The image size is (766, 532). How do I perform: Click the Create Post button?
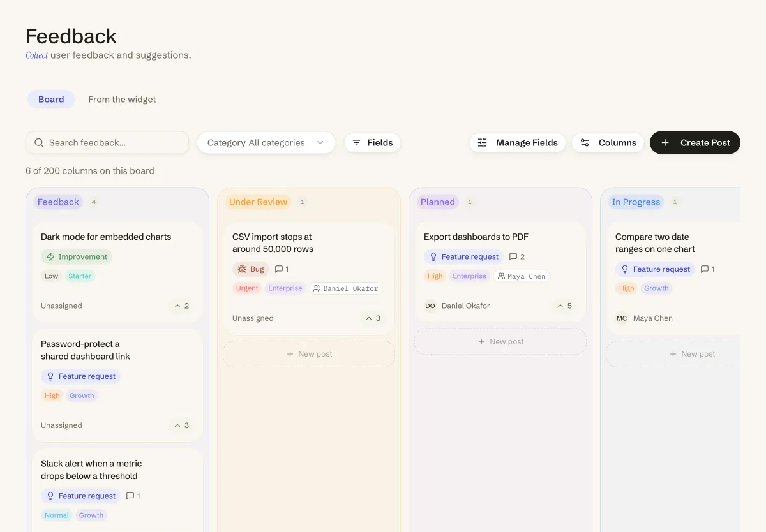(695, 143)
